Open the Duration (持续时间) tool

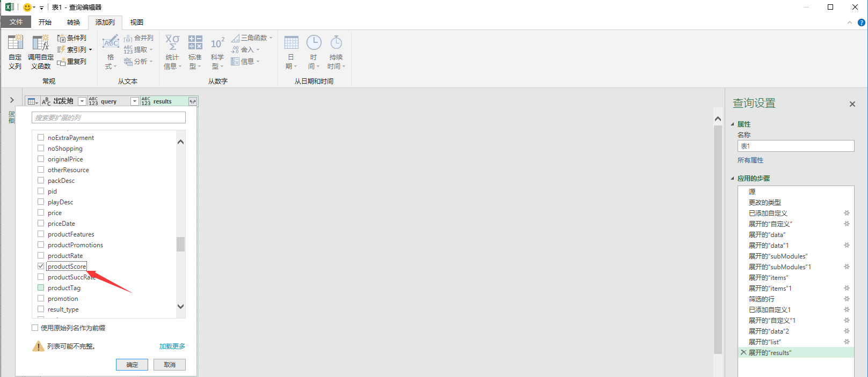click(x=336, y=52)
